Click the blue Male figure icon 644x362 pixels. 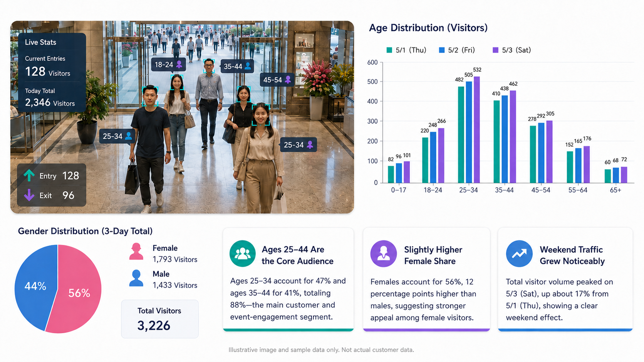pos(136,278)
